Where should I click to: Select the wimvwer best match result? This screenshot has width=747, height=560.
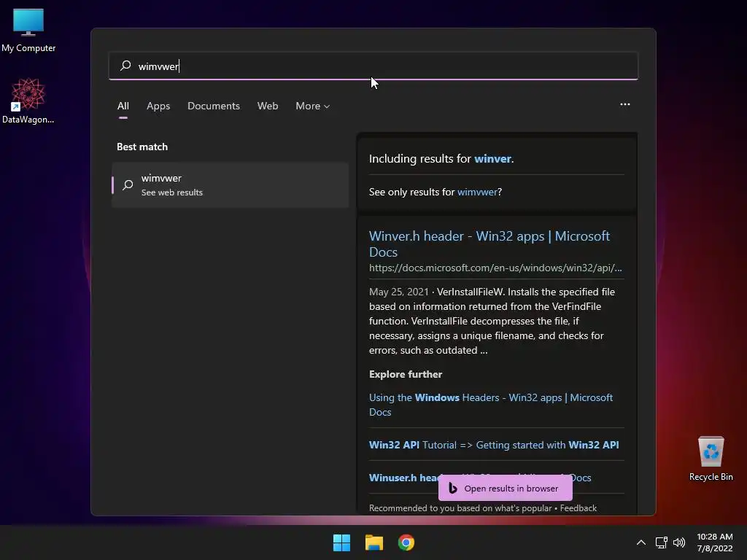230,184
